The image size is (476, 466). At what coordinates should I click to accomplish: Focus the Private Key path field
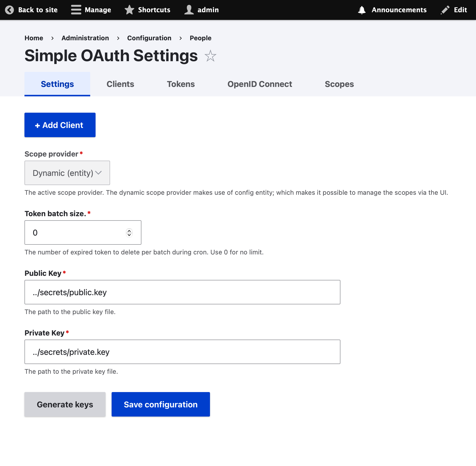tap(182, 352)
